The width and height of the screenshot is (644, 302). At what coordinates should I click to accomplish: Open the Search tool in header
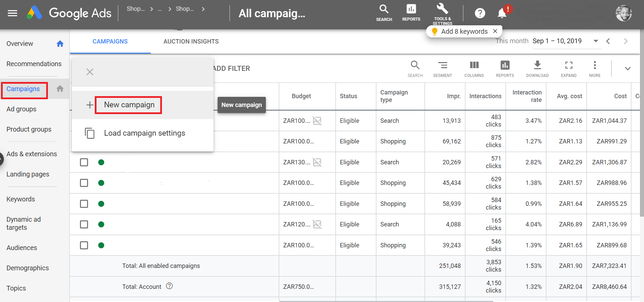[384, 13]
